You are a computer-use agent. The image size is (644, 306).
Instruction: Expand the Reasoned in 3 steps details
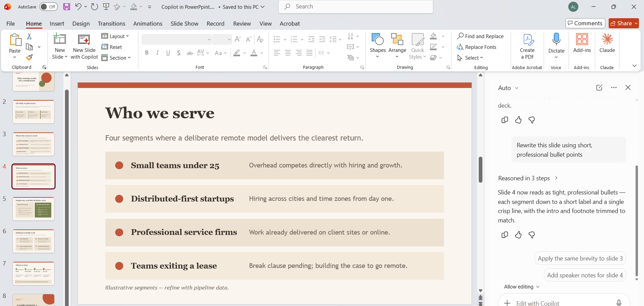(x=528, y=178)
